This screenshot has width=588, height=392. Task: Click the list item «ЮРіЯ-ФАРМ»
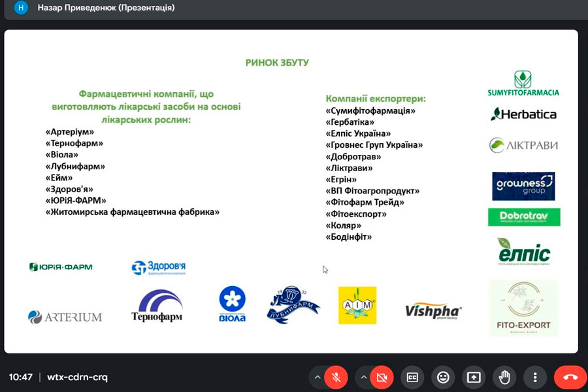[x=76, y=201]
